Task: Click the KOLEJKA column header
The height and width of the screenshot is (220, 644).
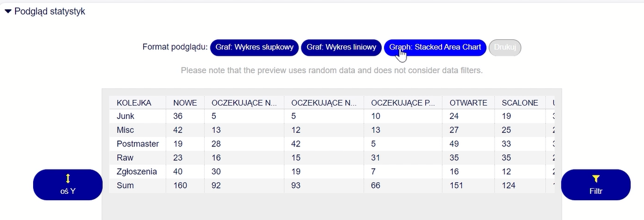Action: click(134, 103)
